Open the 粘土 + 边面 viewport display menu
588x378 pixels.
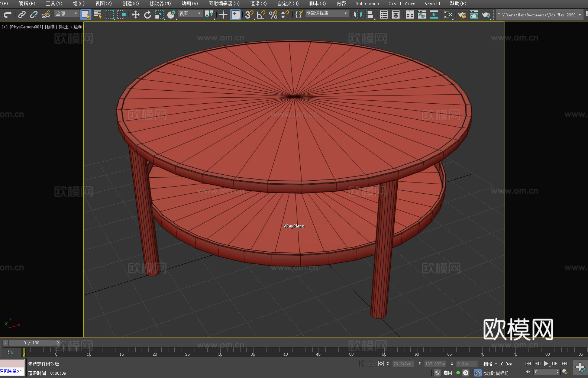coord(71,27)
